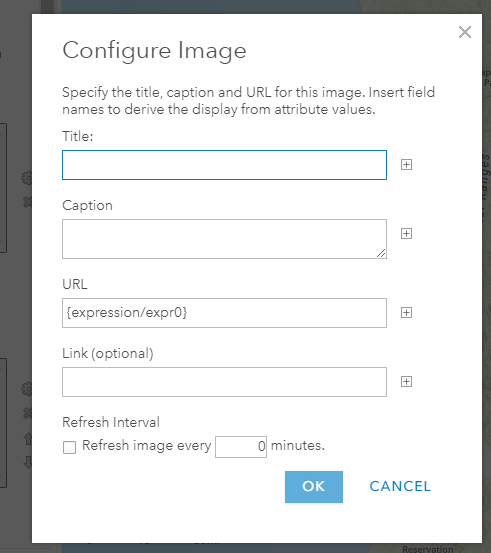Viewport: 491px width, 553px height.
Task: Click the move-down arrow behind the dialog
Action: (28, 462)
